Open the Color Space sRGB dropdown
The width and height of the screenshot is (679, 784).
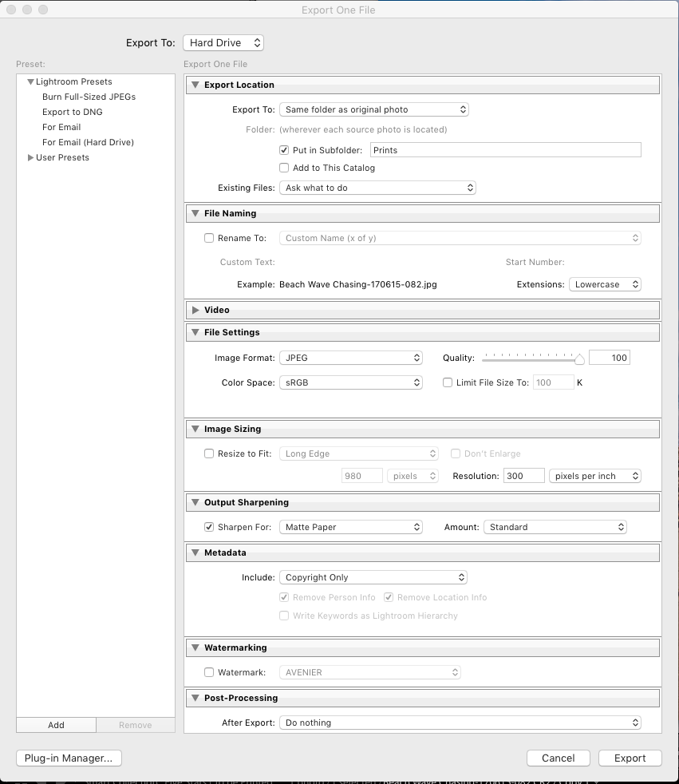pyautogui.click(x=351, y=382)
